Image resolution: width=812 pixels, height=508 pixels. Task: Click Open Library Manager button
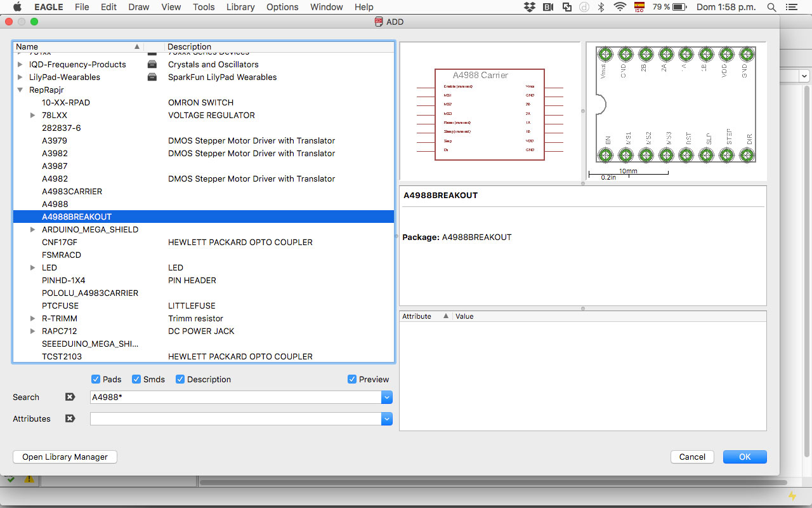tap(65, 457)
